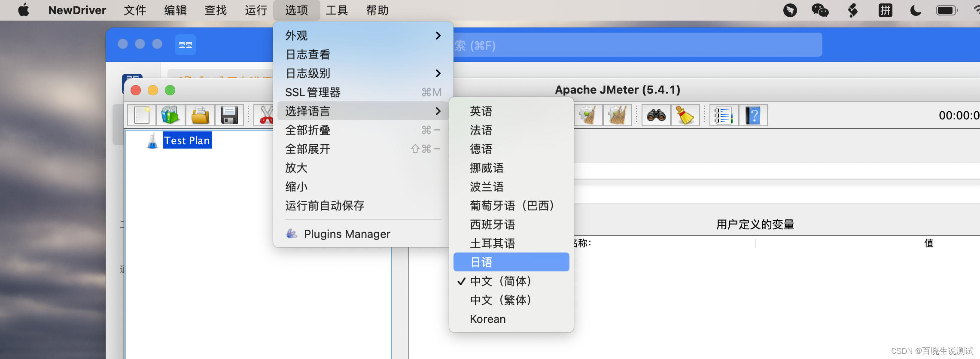
Task: Click the New test plan toolbar icon
Action: coord(142,115)
